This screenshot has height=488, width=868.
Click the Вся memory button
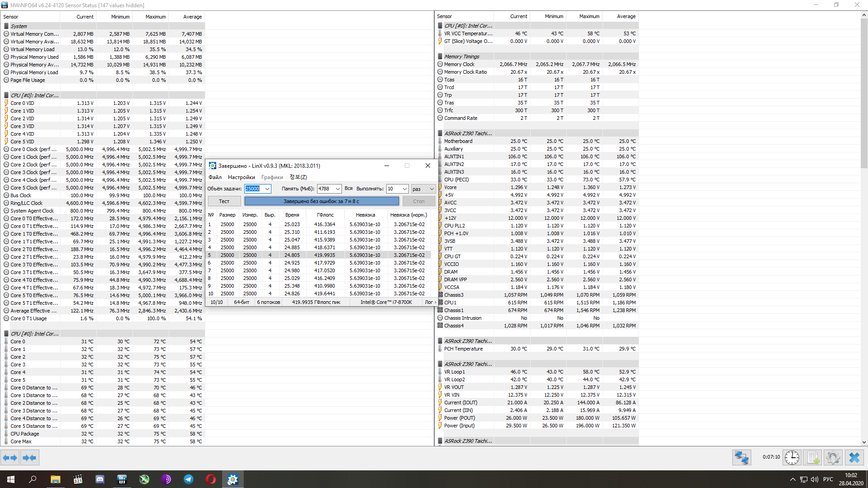348,189
